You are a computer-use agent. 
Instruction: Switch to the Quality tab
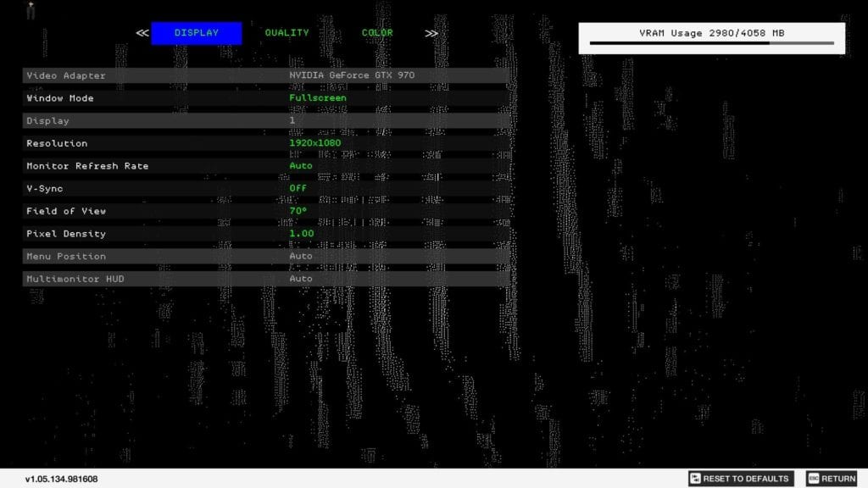(287, 33)
